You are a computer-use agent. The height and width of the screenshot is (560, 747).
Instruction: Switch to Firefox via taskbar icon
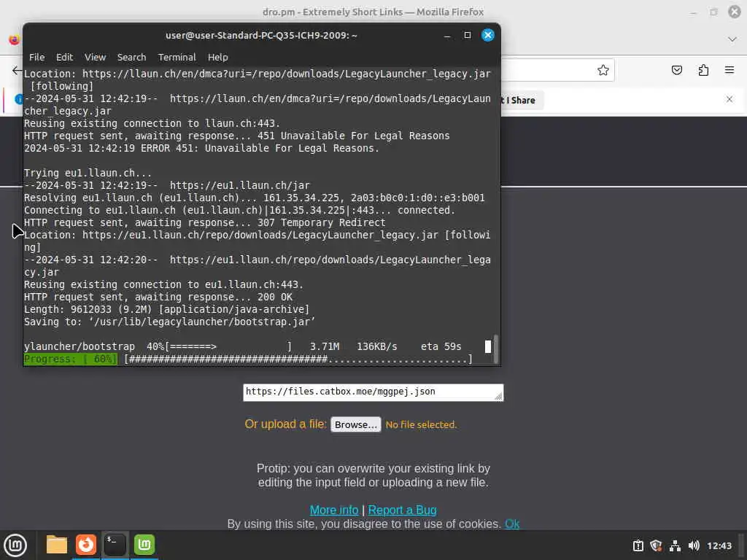[86, 545]
